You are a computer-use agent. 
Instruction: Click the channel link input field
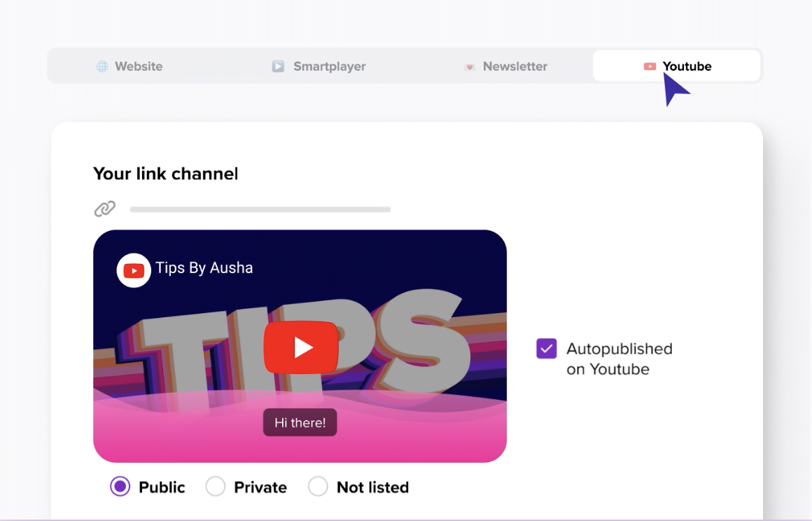(260, 209)
